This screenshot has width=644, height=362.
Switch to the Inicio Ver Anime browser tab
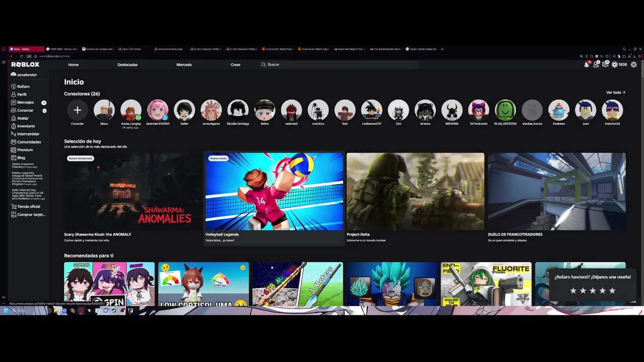click(134, 49)
